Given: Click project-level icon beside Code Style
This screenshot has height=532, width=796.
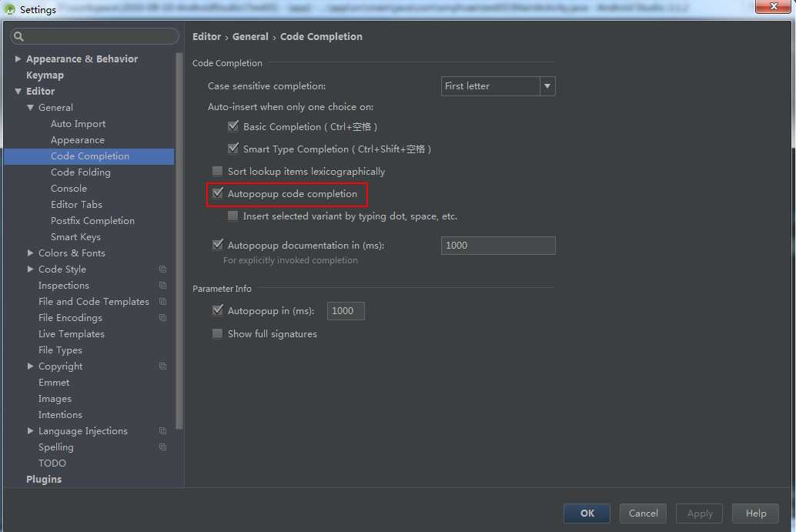Looking at the screenshot, I should [x=162, y=269].
